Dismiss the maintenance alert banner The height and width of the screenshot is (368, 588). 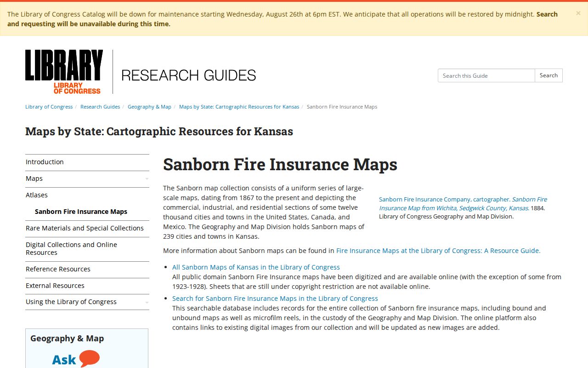[x=578, y=13]
